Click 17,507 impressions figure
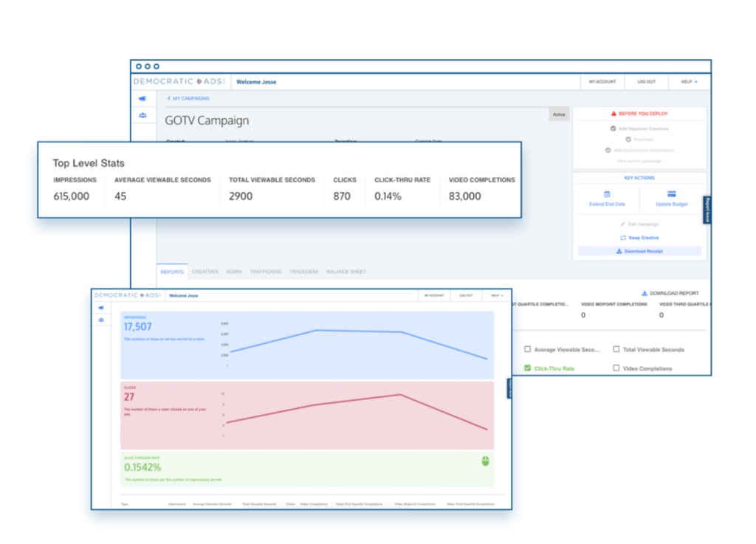 (x=138, y=327)
